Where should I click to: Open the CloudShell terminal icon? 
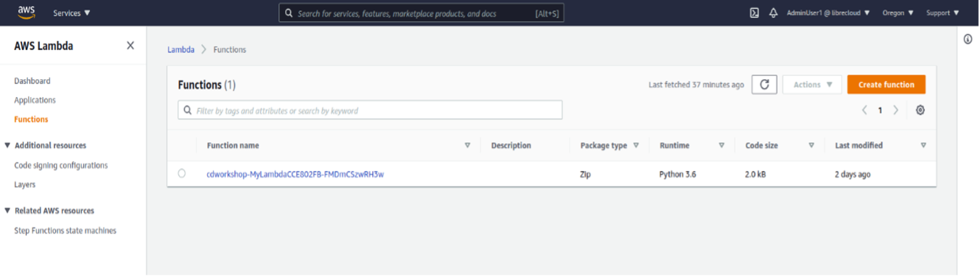[754, 13]
